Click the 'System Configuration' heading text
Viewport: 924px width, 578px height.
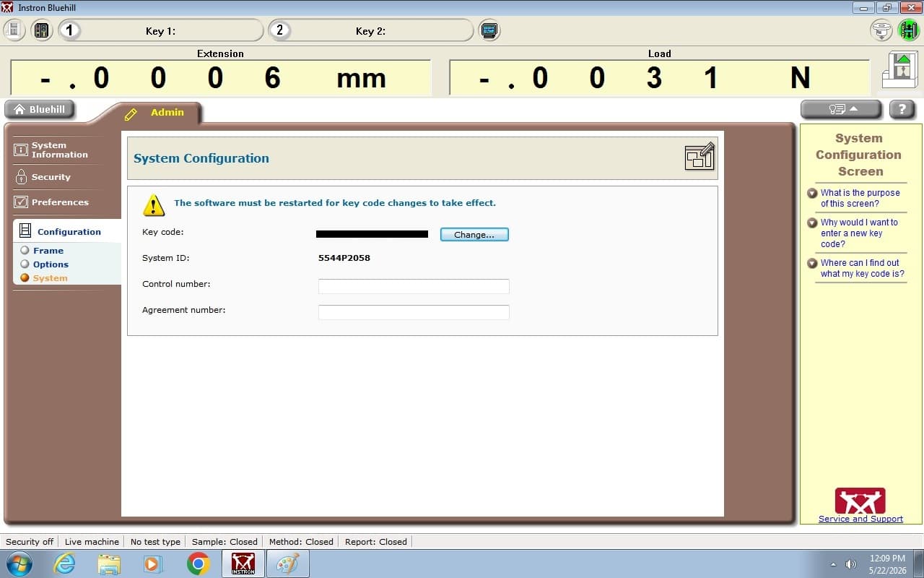[x=201, y=158]
